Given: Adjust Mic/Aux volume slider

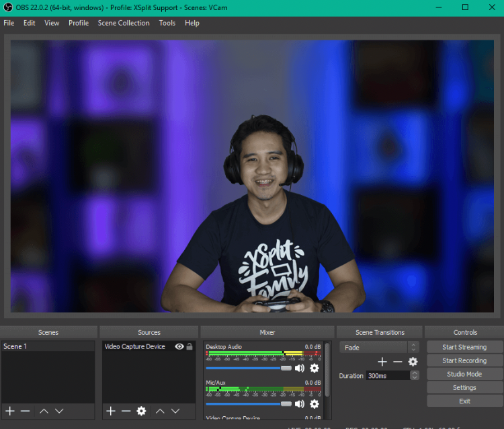Looking at the screenshot, I should [x=249, y=403].
